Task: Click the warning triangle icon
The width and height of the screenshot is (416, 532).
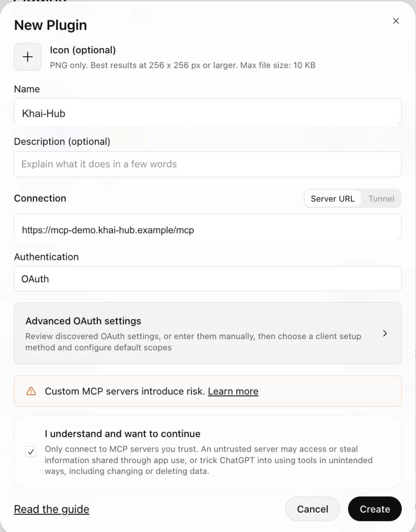Action: (x=31, y=391)
